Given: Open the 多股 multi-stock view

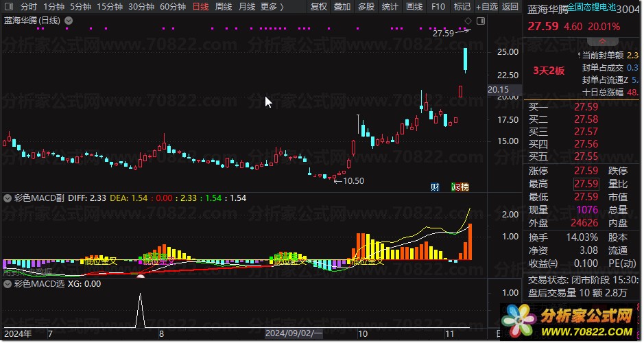Looking at the screenshot, I should (366, 7).
